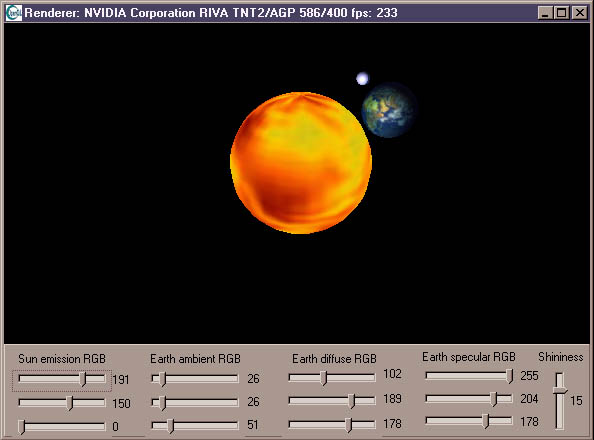Maximize the Renderer window

[x=561, y=13]
